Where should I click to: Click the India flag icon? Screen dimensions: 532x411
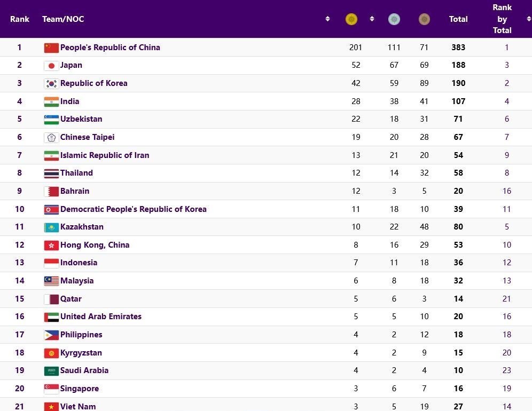coord(51,101)
